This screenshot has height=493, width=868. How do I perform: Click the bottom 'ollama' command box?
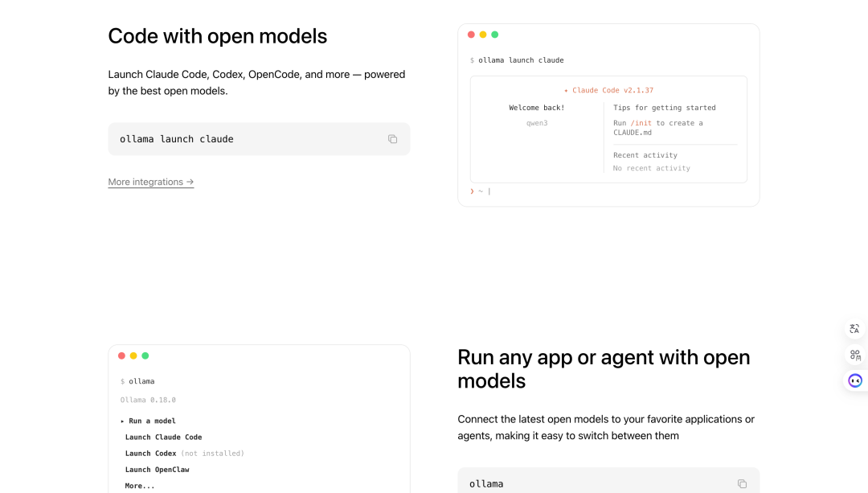[608, 480]
